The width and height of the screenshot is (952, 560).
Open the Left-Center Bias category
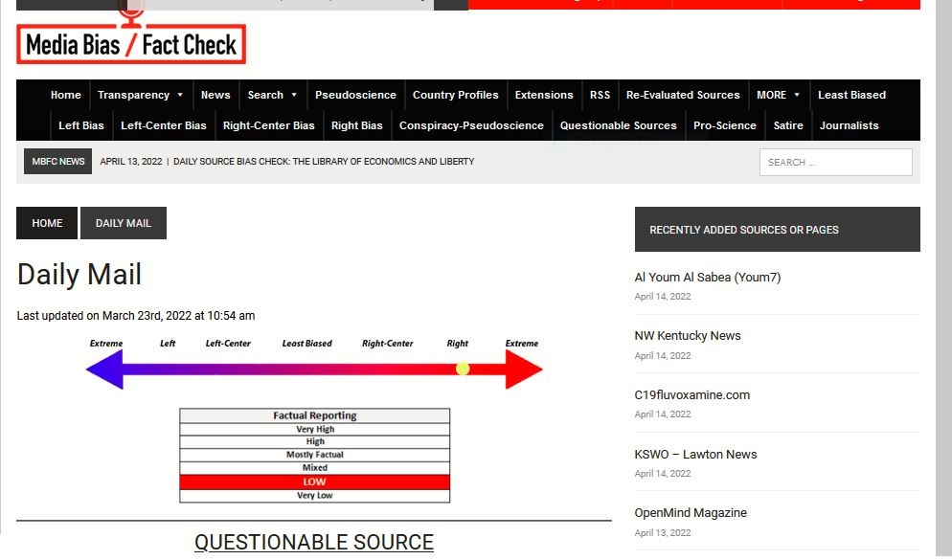(x=164, y=125)
